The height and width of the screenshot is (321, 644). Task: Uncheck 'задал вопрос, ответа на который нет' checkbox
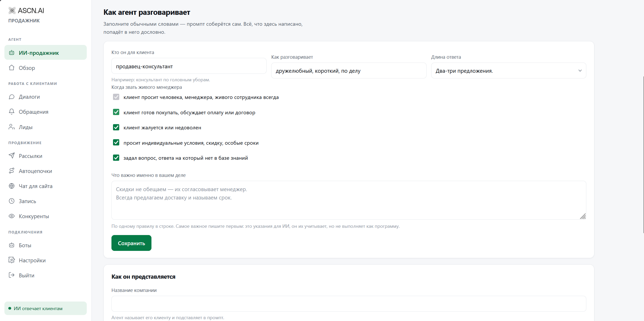(116, 158)
